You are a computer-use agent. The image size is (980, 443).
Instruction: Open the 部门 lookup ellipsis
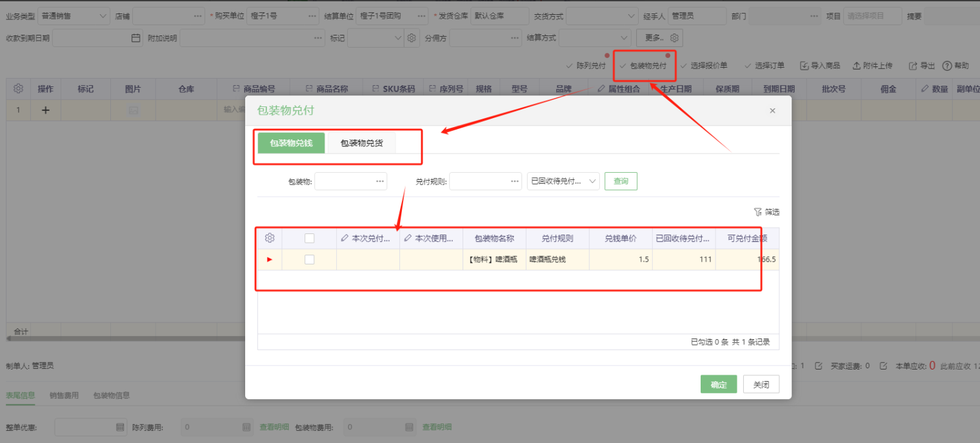pos(814,15)
